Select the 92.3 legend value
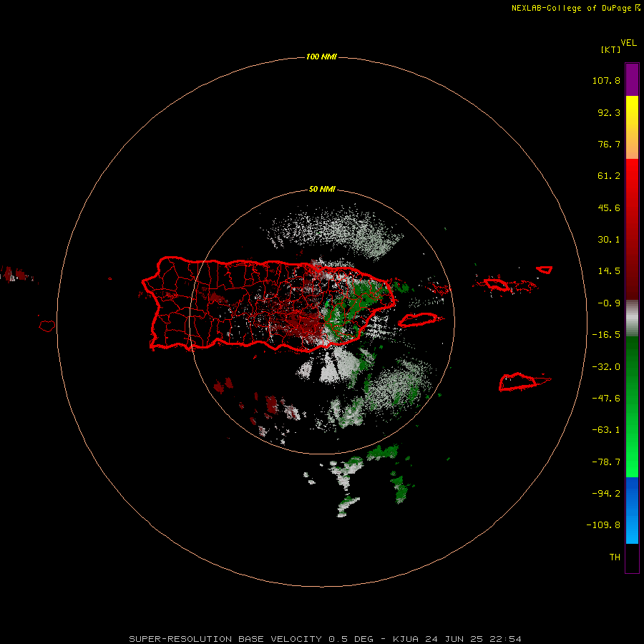Image resolution: width=644 pixels, height=644 pixels. tap(609, 112)
